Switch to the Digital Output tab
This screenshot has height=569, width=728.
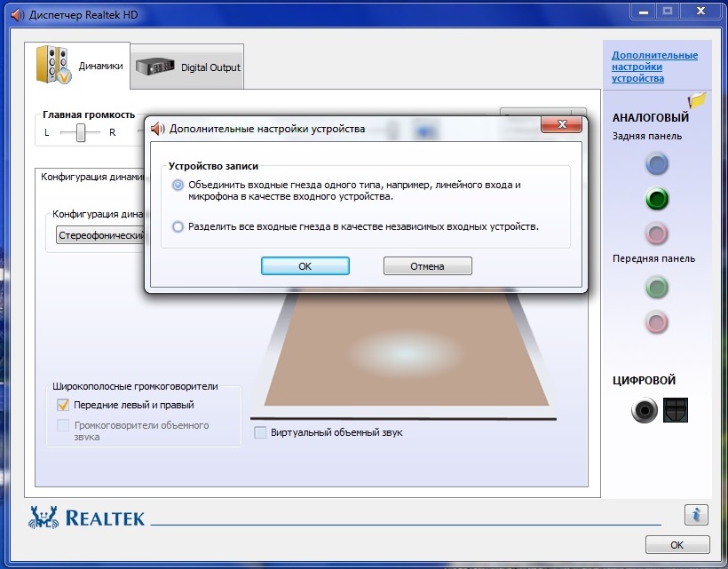(188, 67)
